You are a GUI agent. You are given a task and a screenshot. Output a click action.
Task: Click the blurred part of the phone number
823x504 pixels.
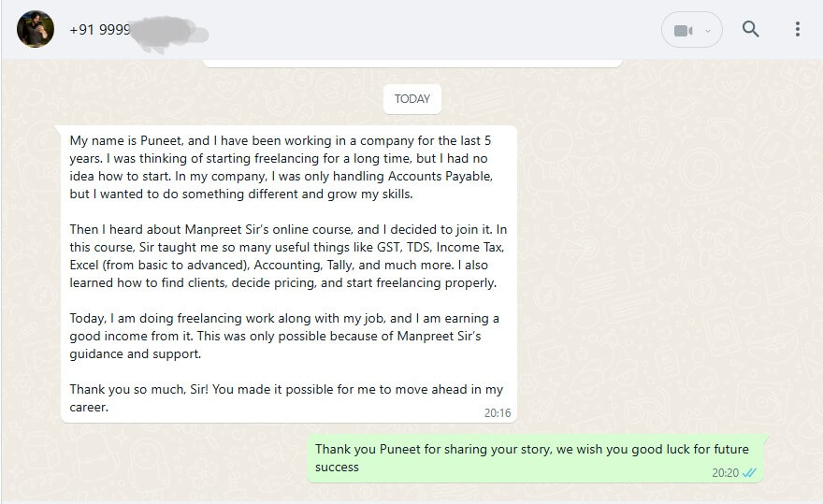168,31
